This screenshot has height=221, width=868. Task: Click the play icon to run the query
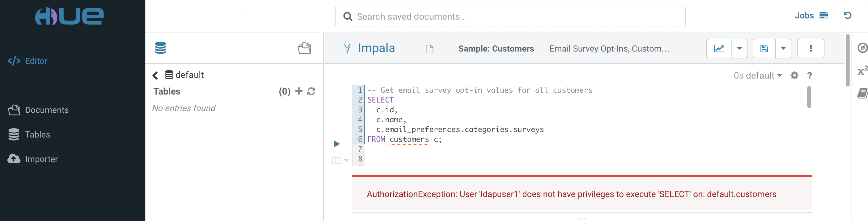(336, 144)
